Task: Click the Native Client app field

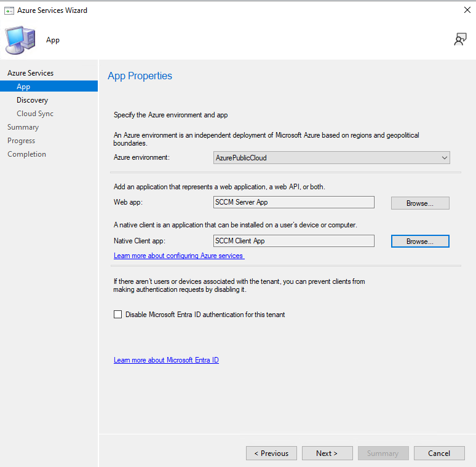Action: point(293,241)
